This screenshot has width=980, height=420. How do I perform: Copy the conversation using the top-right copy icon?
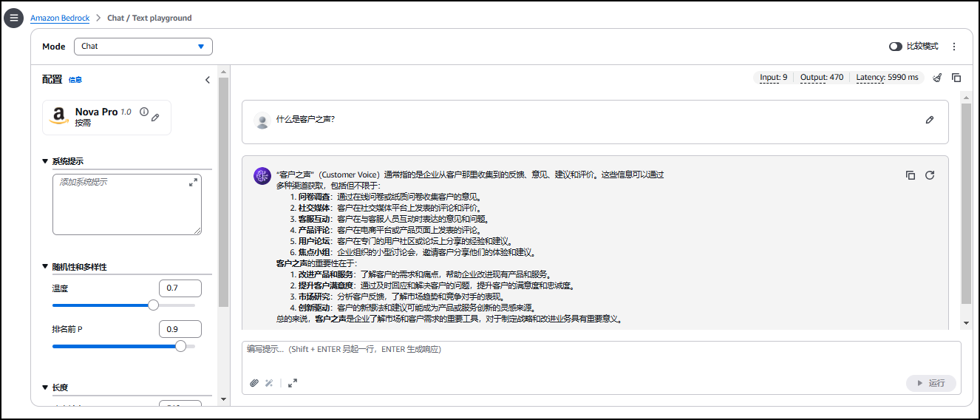956,78
